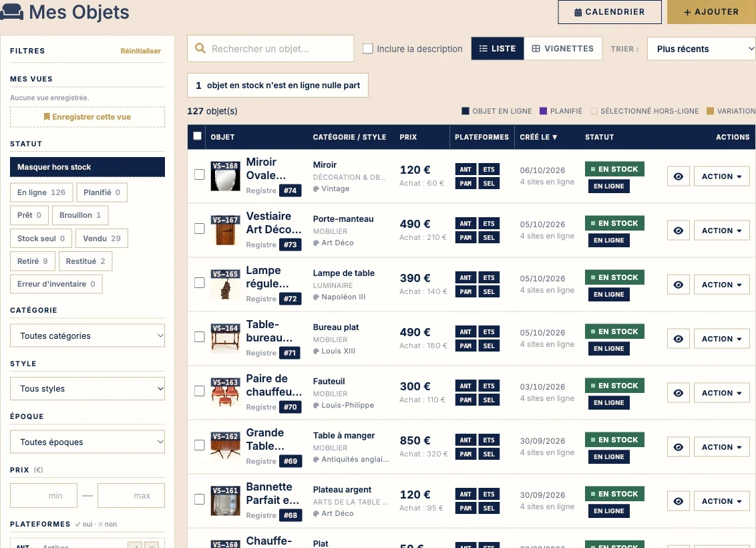View details with the eye icon for Lampe régule

pos(678,285)
